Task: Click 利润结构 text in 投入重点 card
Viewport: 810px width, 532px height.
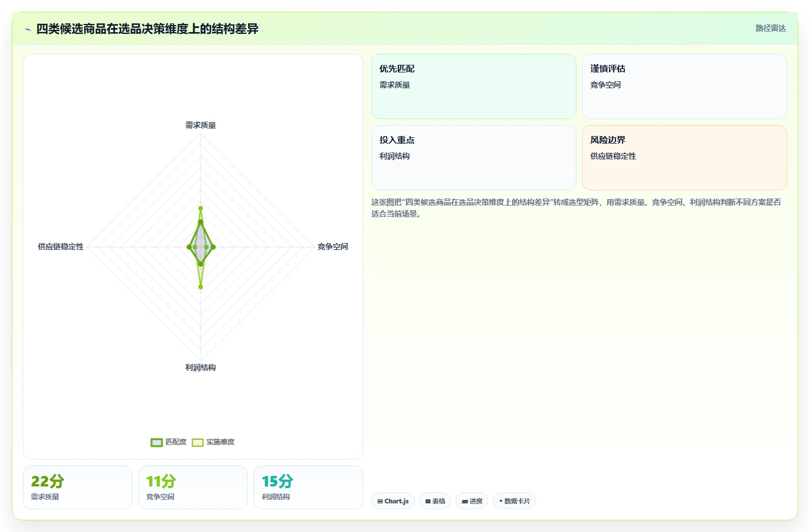Action: point(395,156)
